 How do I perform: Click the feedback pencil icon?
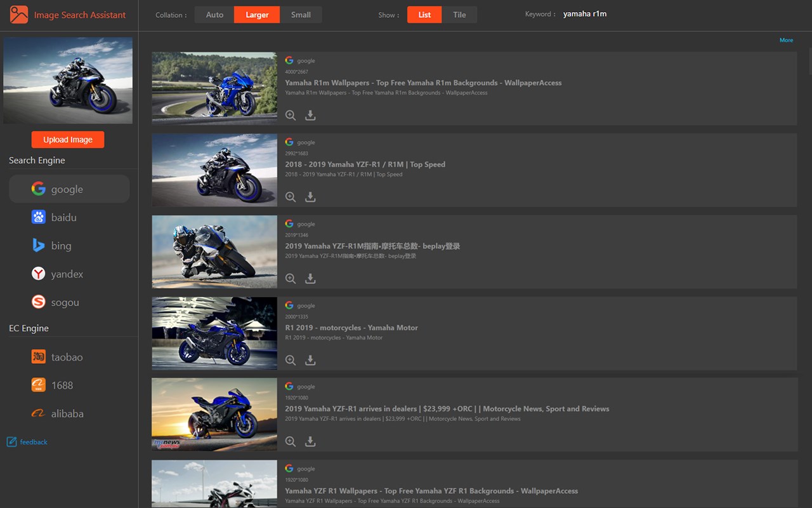(11, 442)
